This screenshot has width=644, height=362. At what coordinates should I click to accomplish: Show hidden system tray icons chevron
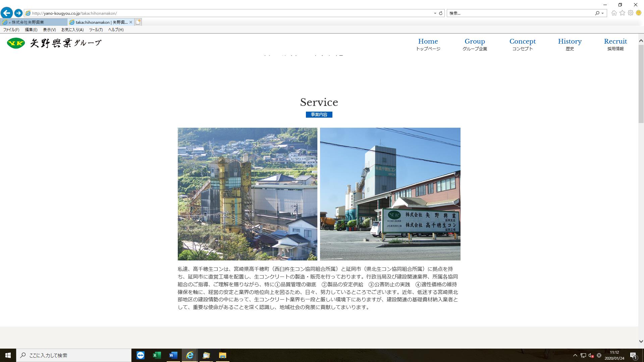point(575,355)
